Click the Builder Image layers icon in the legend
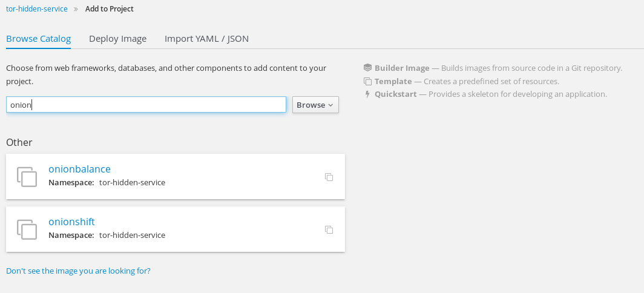 point(367,68)
